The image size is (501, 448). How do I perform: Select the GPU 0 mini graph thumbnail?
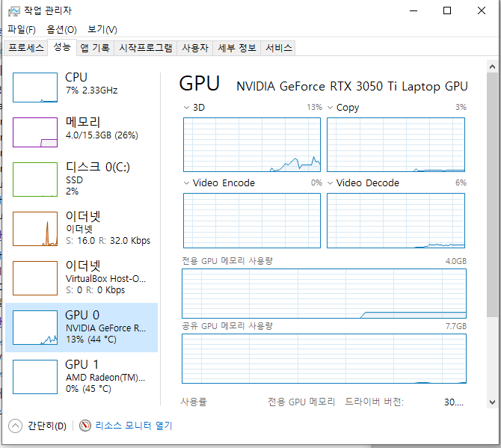(x=35, y=328)
